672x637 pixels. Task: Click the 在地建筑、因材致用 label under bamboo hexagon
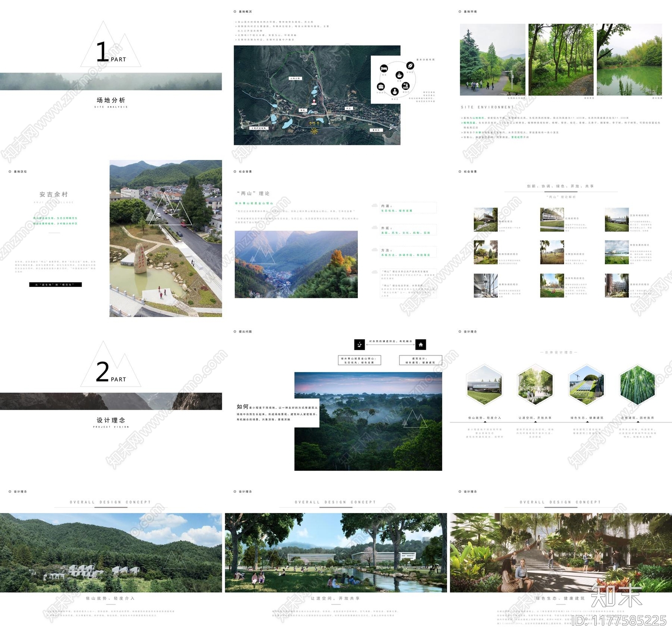coord(638,418)
